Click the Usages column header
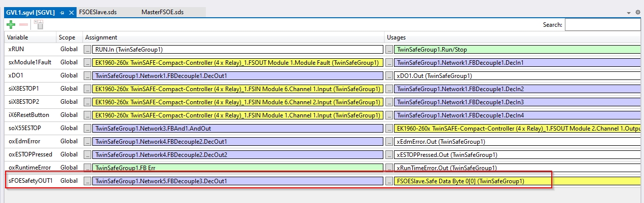 (x=396, y=37)
